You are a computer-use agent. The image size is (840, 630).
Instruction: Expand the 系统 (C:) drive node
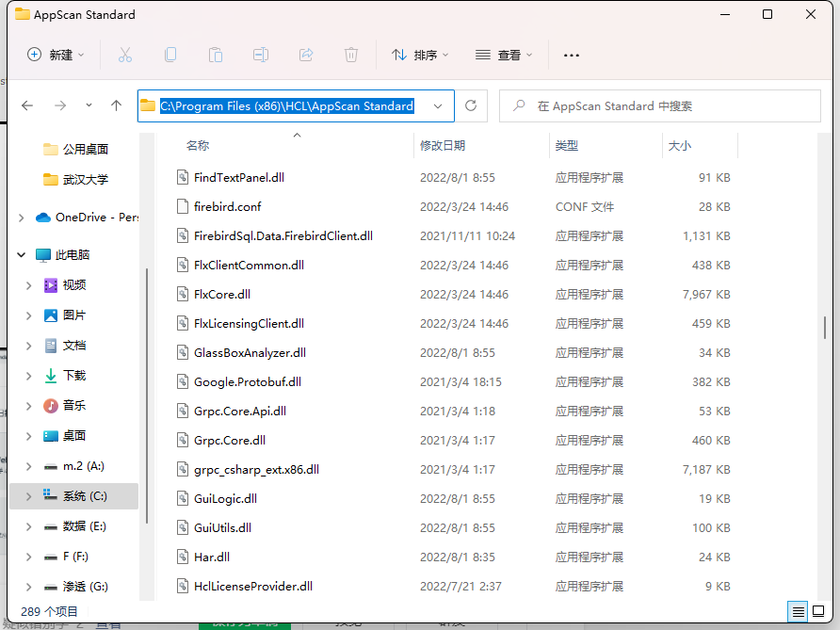[x=28, y=496]
